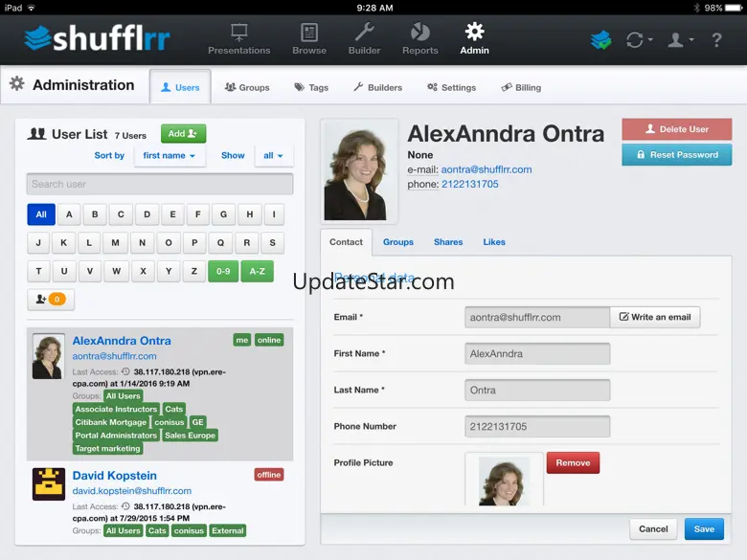Filter users by letter K
747x560 pixels.
(63, 243)
